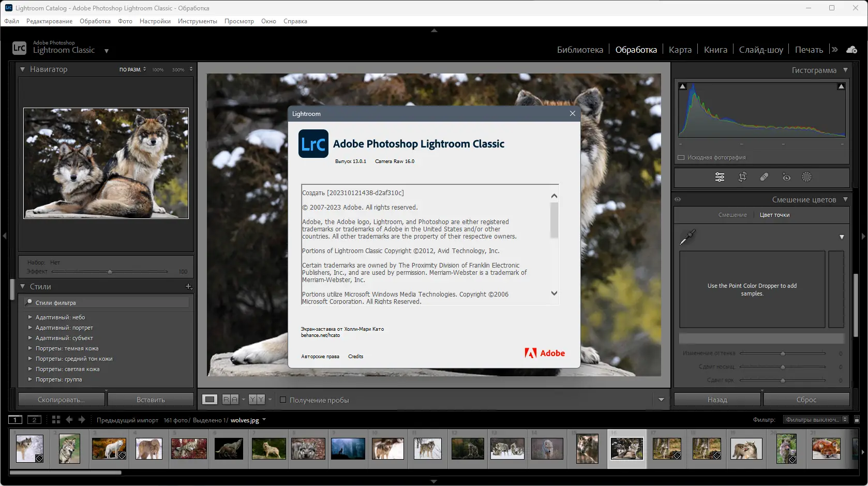Select the Crop tool below the histogram
Screen dimensions: 868x486
[x=743, y=176]
